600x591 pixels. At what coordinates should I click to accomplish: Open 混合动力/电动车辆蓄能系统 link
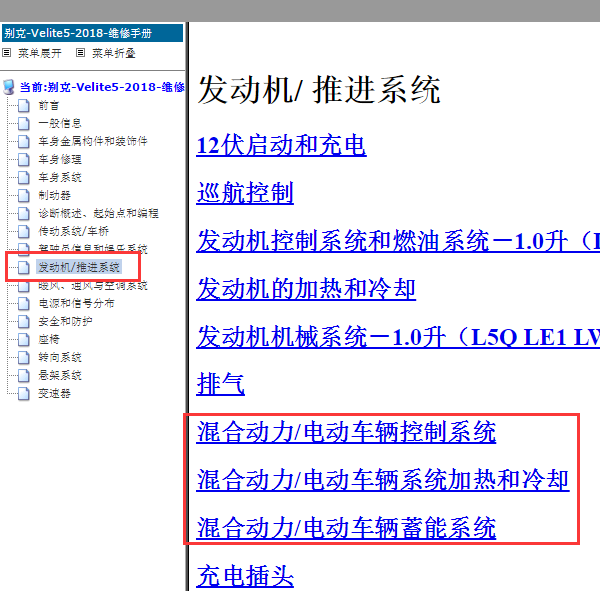tap(346, 528)
